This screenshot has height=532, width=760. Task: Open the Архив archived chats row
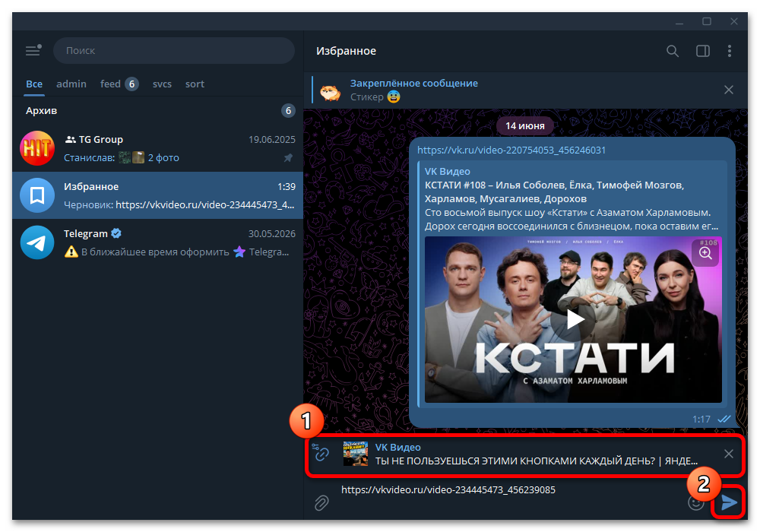(x=157, y=110)
